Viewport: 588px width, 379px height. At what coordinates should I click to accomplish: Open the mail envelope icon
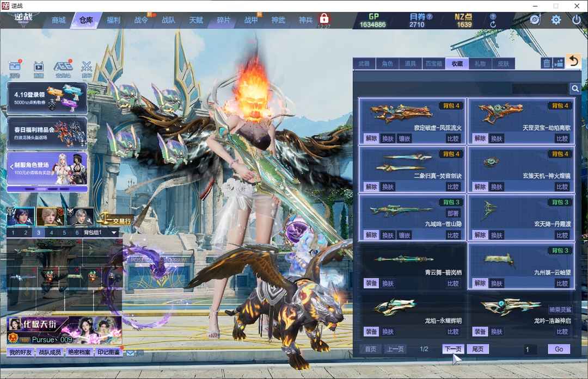coord(130,353)
